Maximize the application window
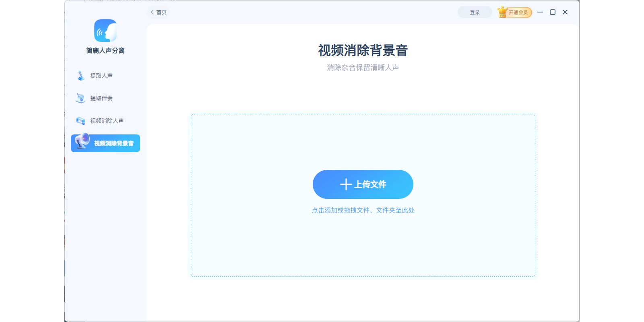 pyautogui.click(x=553, y=12)
